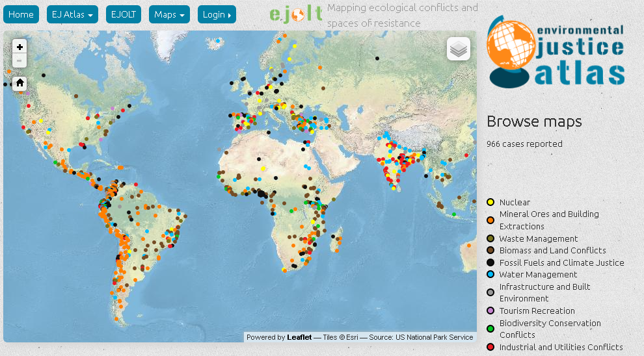Filter by Nuclear category label
This screenshot has width=644, height=356.
pos(515,202)
